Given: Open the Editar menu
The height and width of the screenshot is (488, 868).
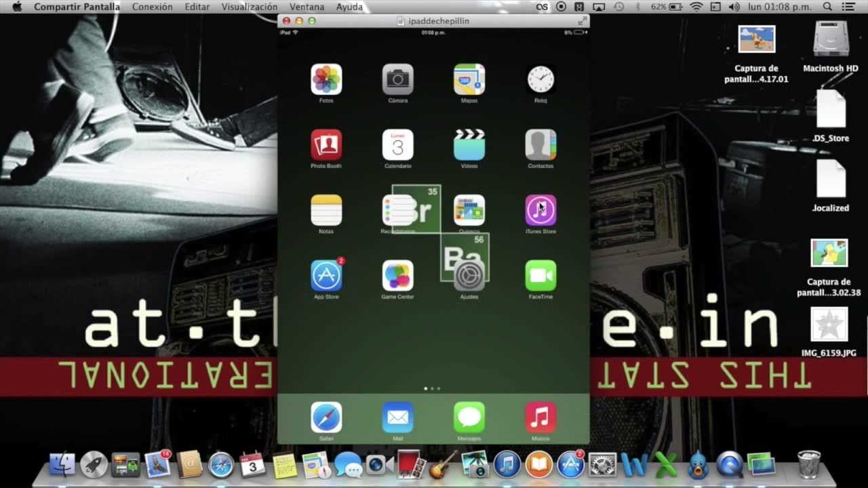Looking at the screenshot, I should coord(197,7).
